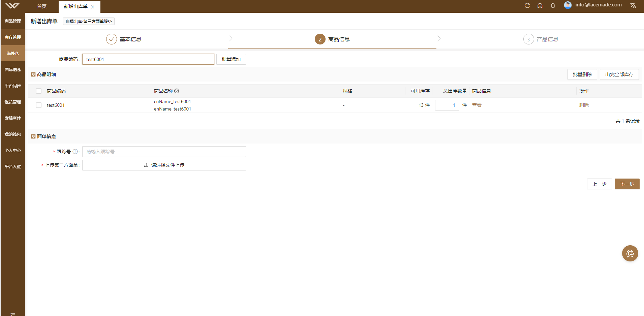Focus the 跟踪号 input field
This screenshot has width=644, height=316.
164,152
